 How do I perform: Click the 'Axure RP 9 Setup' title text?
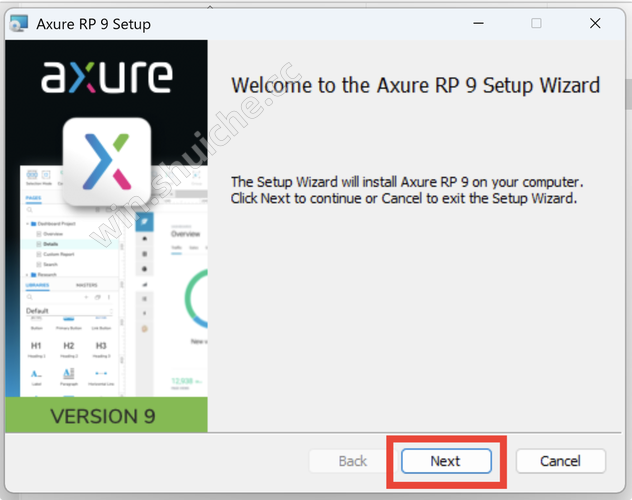point(94,24)
